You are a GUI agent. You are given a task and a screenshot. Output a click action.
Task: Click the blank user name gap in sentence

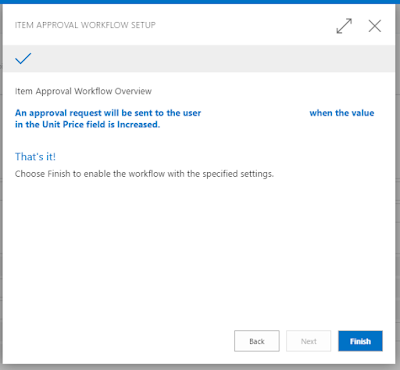(255, 113)
